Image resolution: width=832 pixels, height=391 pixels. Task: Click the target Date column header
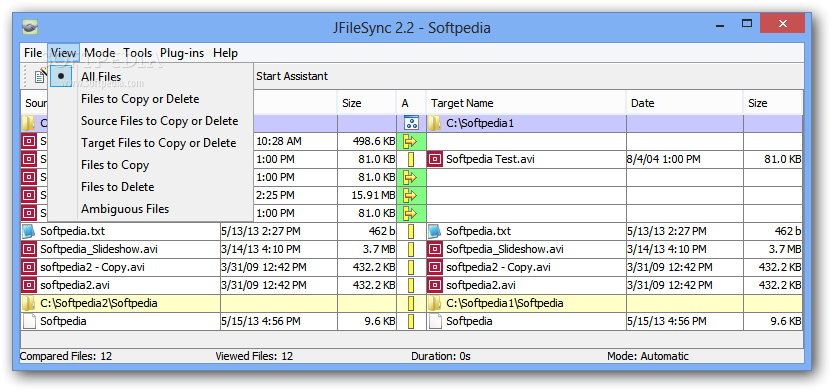[684, 103]
